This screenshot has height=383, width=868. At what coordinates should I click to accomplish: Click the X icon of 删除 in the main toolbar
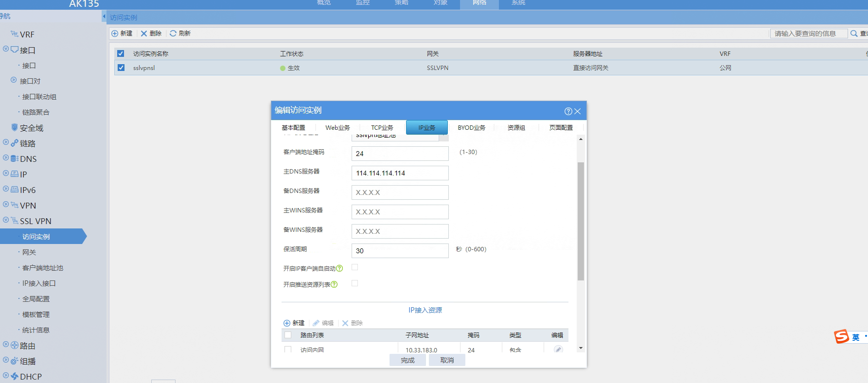point(144,34)
